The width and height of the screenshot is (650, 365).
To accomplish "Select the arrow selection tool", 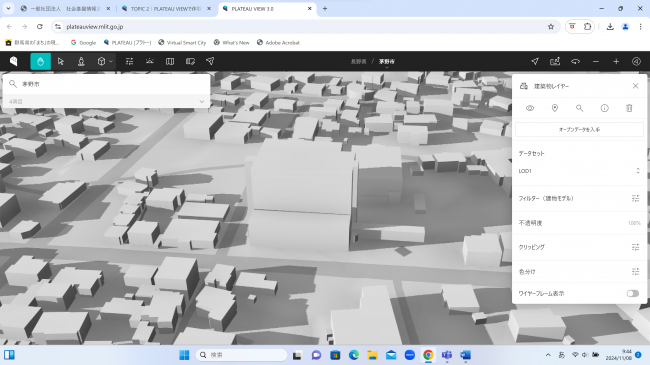I will coord(61,61).
